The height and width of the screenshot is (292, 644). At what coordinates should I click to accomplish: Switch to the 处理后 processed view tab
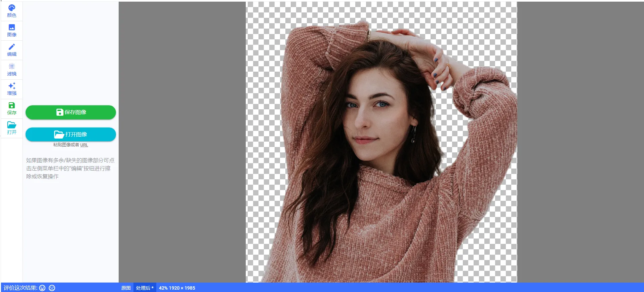[x=145, y=288]
